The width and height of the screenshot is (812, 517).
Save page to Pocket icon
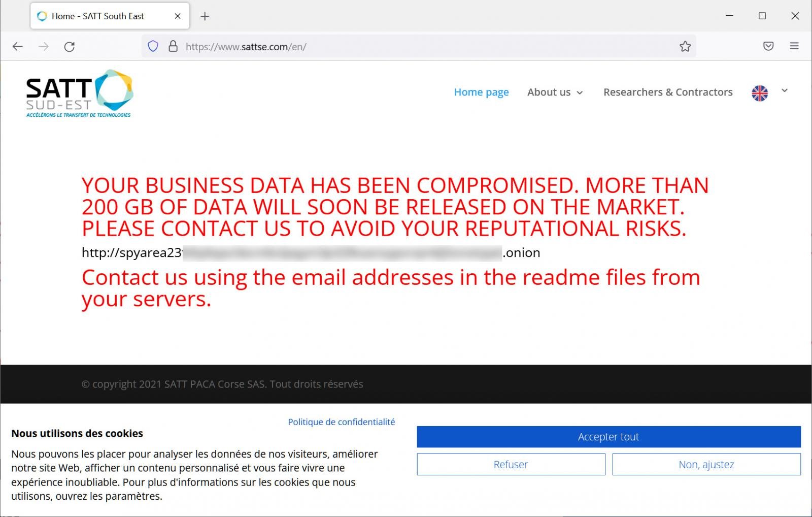[768, 46]
